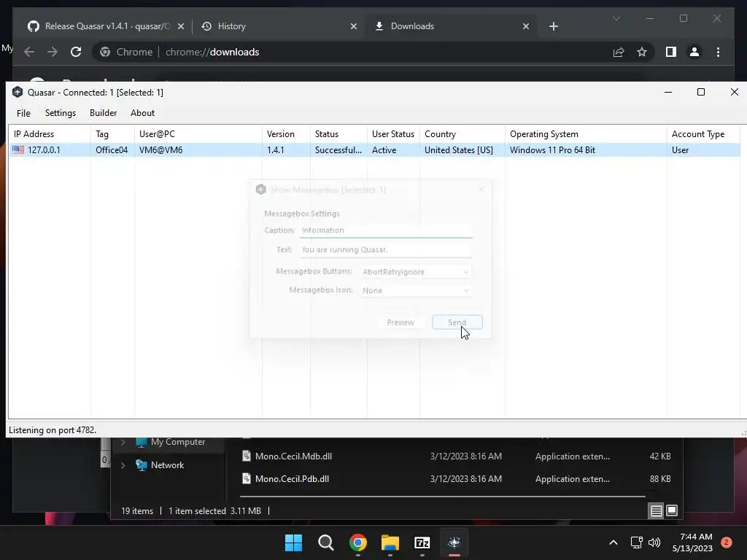
Task: Open Quasar from the taskbar
Action: (x=454, y=542)
